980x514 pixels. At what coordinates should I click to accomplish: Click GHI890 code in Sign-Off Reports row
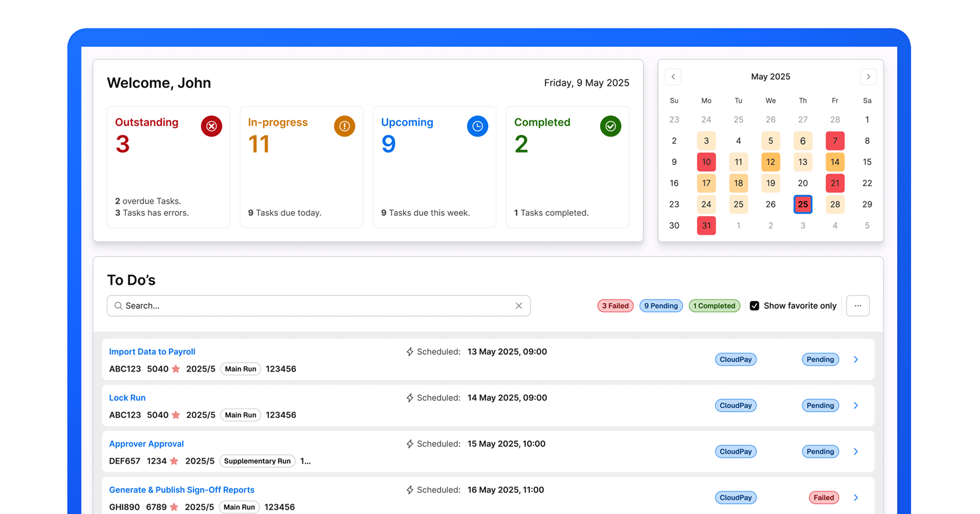click(124, 507)
